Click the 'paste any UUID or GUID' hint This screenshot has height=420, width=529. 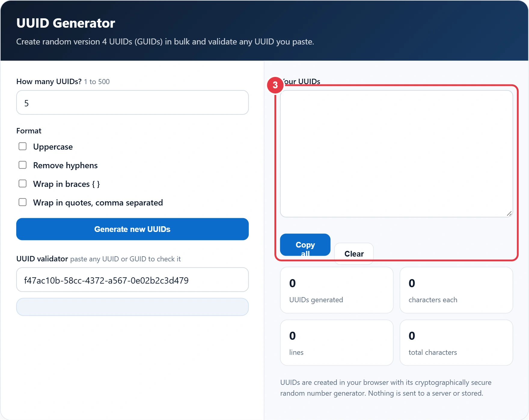(x=125, y=259)
